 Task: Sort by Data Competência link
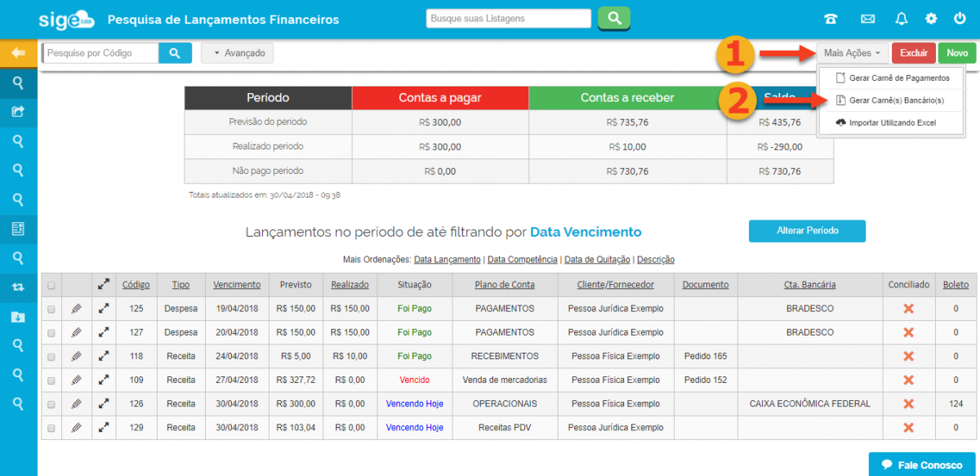pos(523,260)
